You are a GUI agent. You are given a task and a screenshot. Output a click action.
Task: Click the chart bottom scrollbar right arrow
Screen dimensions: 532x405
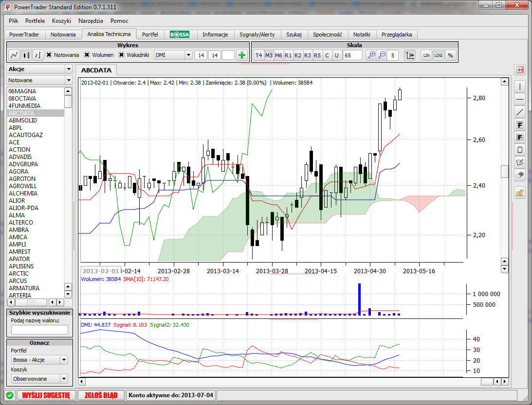coord(505,382)
